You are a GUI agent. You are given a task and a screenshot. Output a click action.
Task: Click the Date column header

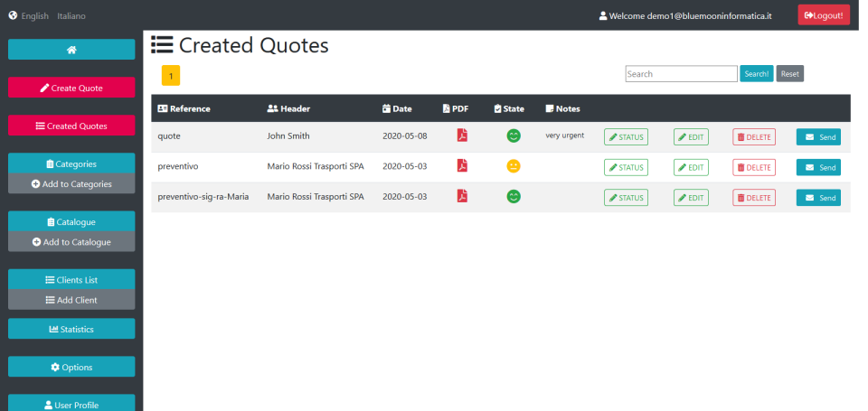(x=397, y=108)
